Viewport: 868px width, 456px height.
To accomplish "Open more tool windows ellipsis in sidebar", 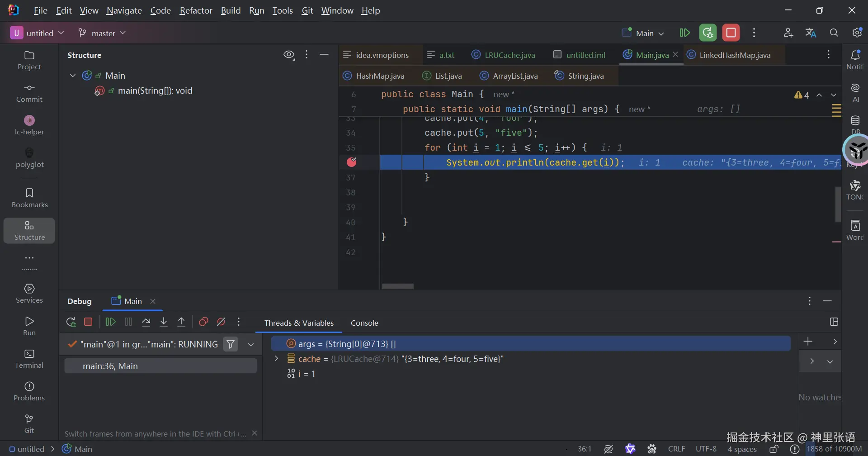I will 29,258.
